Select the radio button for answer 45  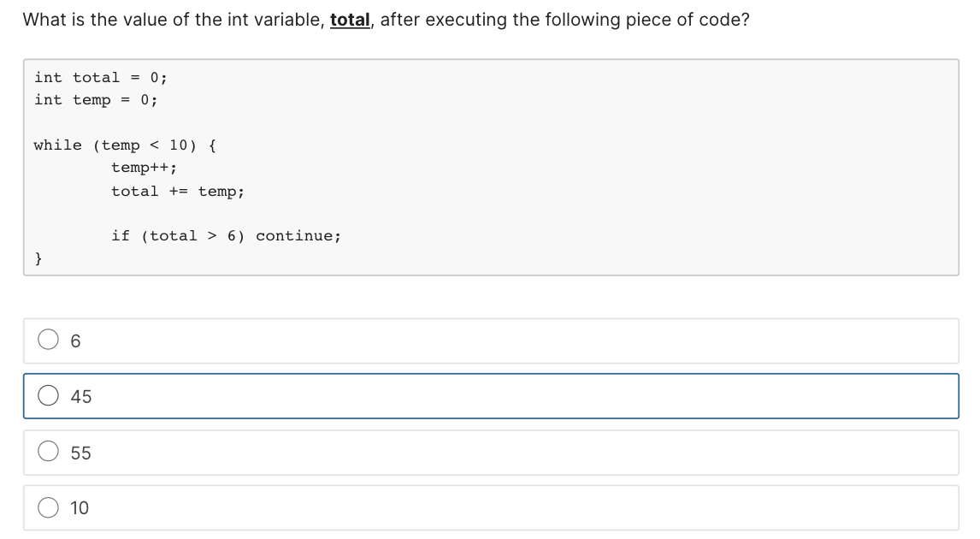coord(48,395)
